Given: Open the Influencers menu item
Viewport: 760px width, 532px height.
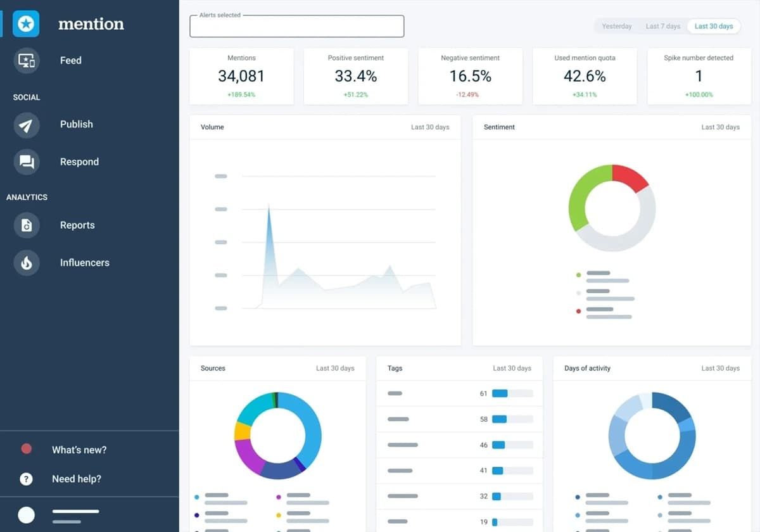Looking at the screenshot, I should [x=84, y=263].
